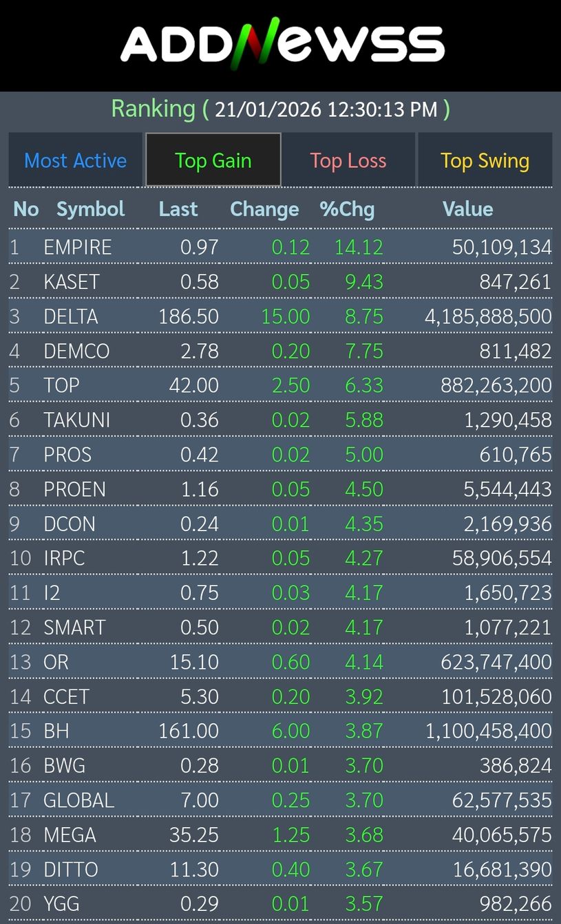Switch to the Most Active tab

[x=75, y=161]
